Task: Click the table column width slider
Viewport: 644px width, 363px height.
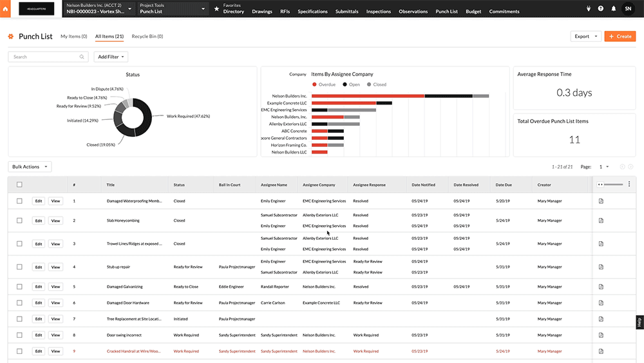Action: [x=612, y=184]
